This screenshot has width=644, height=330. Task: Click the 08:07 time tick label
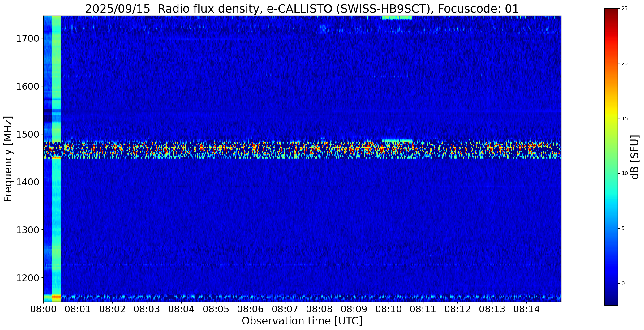(x=285, y=309)
